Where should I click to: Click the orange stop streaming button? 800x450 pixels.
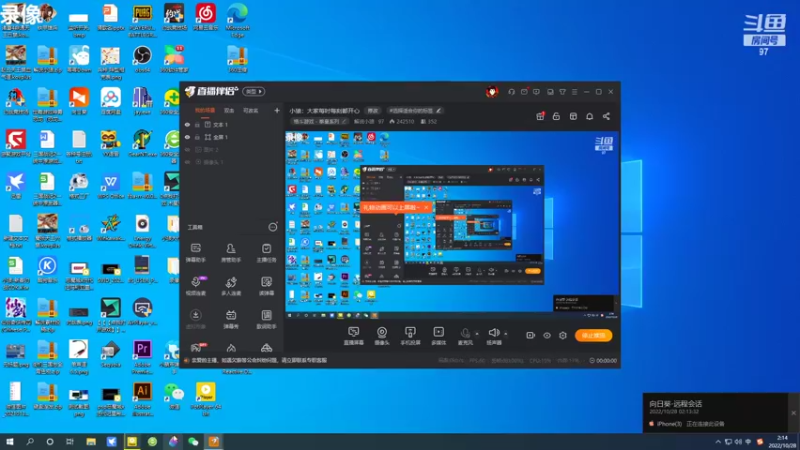point(593,335)
